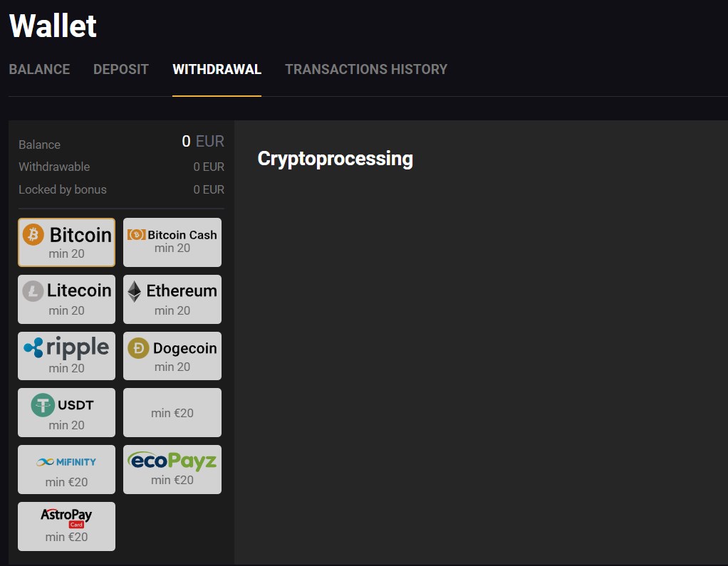The image size is (728, 566).
Task: Select the USDT Tether option
Action: click(x=66, y=412)
